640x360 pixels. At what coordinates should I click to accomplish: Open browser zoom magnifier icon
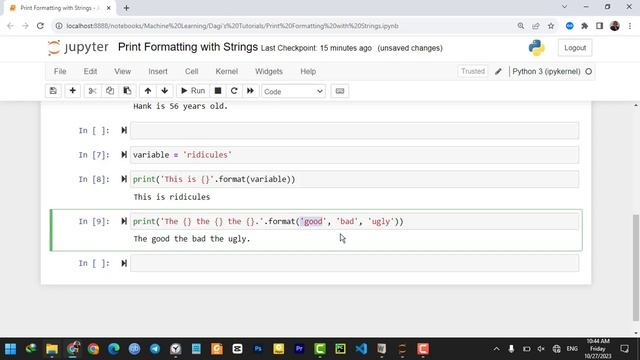coord(520,26)
